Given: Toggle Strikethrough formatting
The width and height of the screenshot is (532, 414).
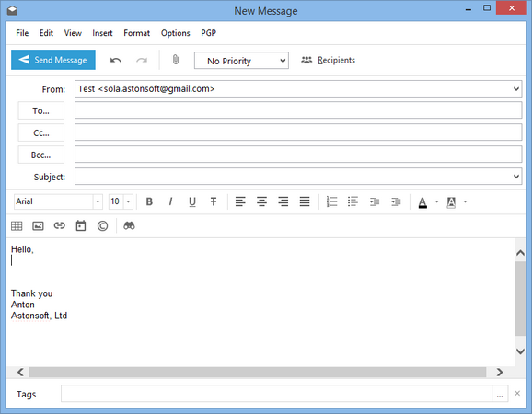Looking at the screenshot, I should pos(213,201).
